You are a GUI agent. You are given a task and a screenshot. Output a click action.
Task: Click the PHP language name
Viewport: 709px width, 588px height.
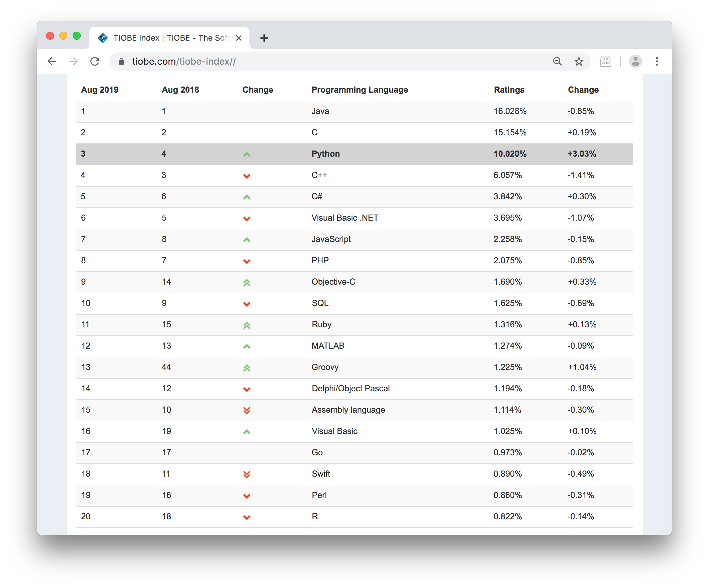pos(320,260)
